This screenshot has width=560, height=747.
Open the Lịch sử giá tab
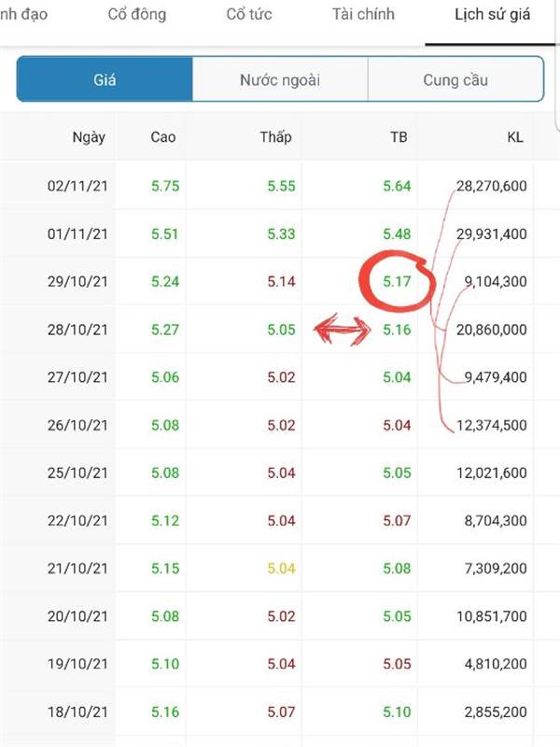pyautogui.click(x=493, y=14)
